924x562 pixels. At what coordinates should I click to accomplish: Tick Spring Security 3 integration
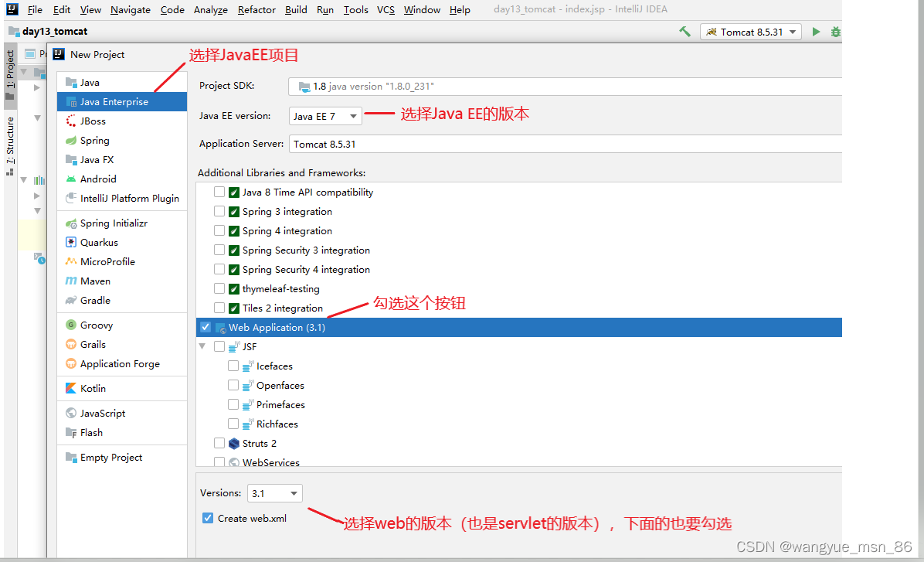(219, 250)
